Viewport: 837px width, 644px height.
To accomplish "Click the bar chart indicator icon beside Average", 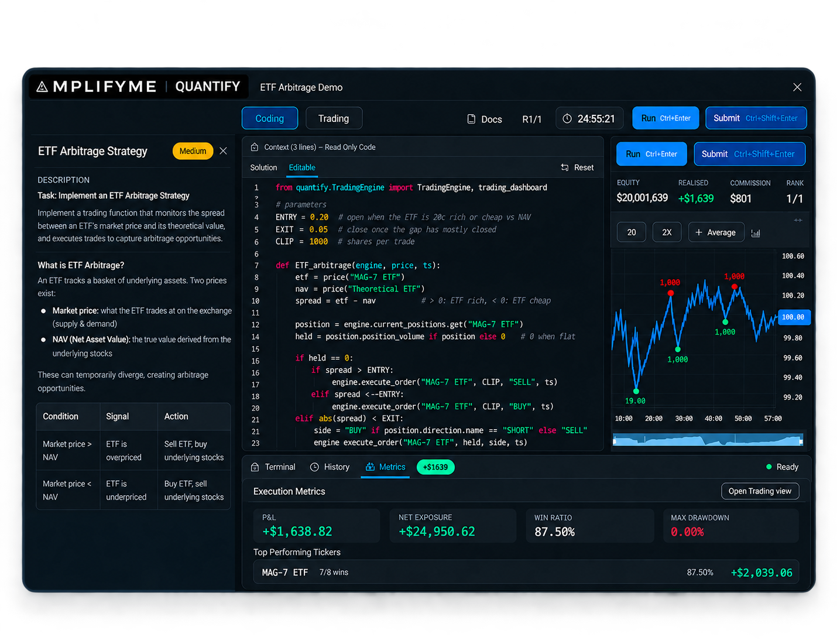I will click(x=756, y=233).
